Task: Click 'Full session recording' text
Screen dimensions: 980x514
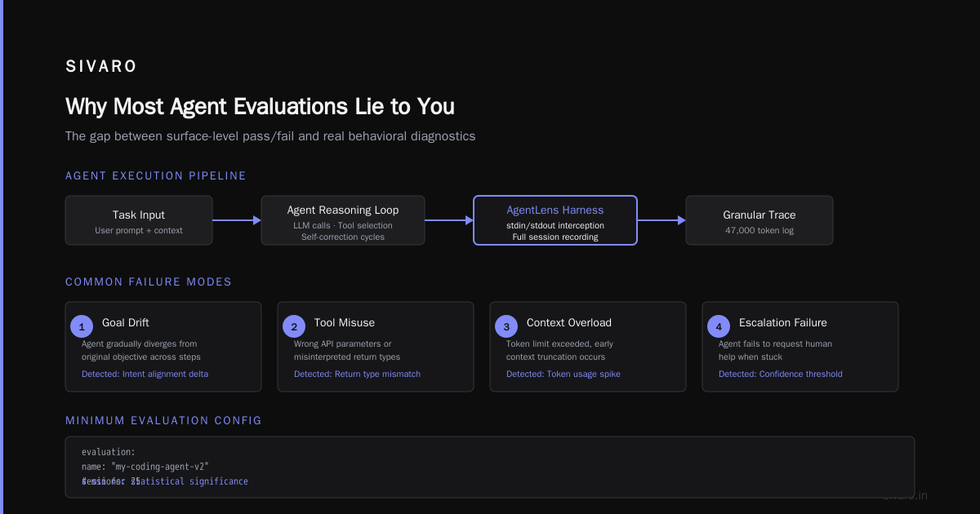Action: pyautogui.click(x=555, y=237)
